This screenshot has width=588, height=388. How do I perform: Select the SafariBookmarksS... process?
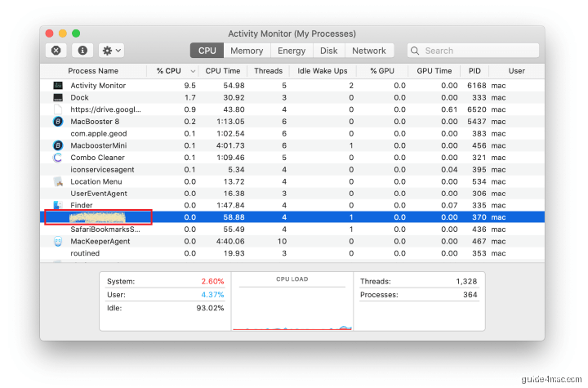tap(105, 230)
